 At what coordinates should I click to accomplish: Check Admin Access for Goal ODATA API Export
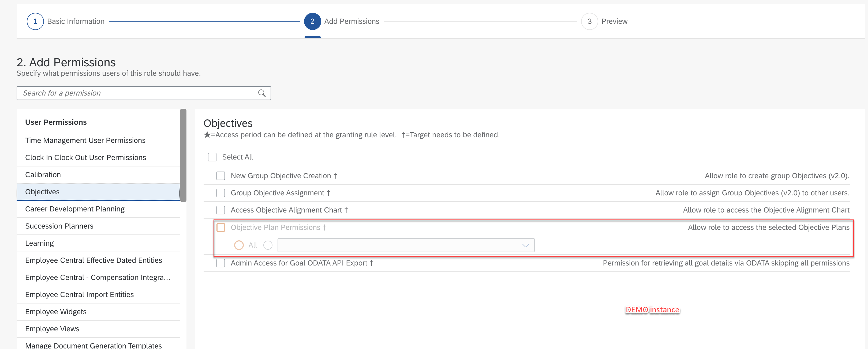221,263
